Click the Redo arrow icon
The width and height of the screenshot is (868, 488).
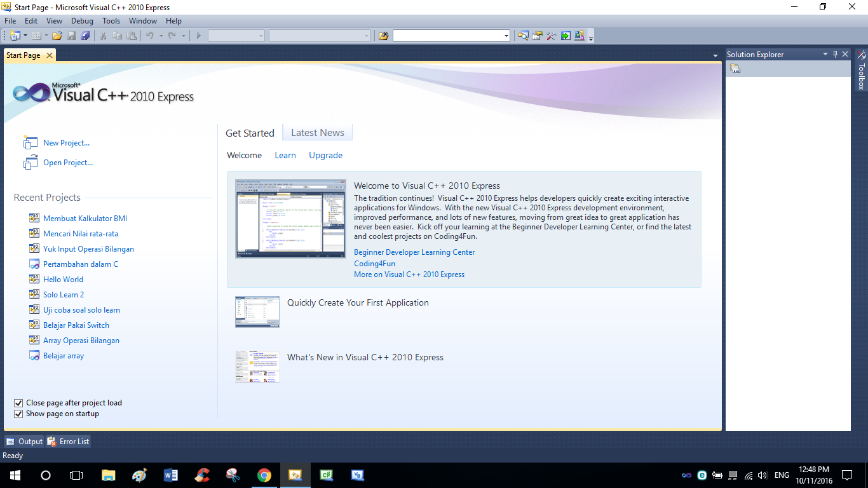tap(172, 36)
